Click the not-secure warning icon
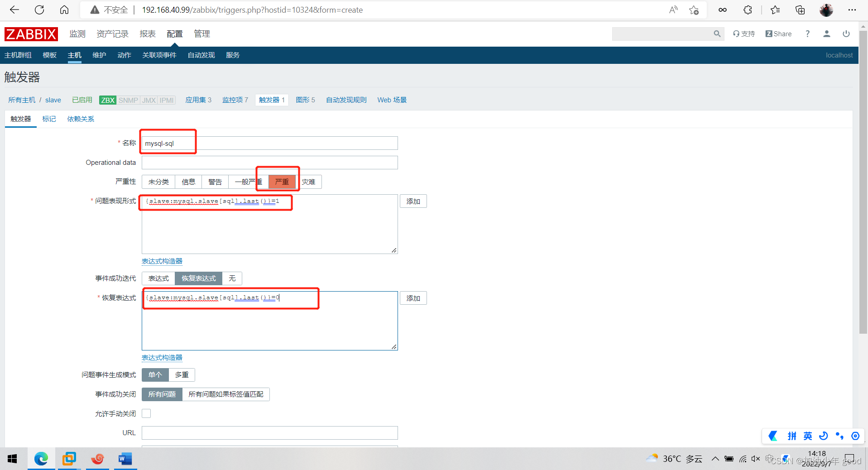 [95, 10]
